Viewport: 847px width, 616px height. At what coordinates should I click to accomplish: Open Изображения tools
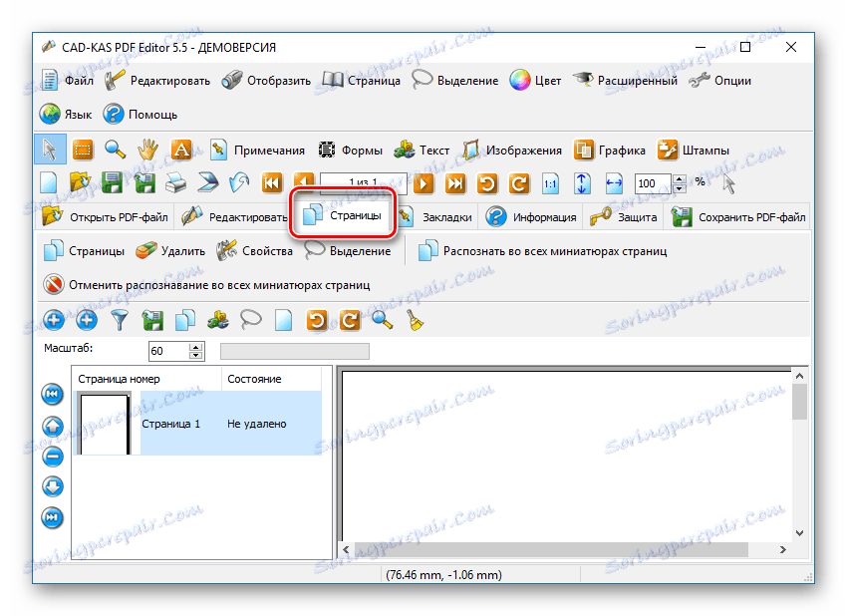pos(512,151)
